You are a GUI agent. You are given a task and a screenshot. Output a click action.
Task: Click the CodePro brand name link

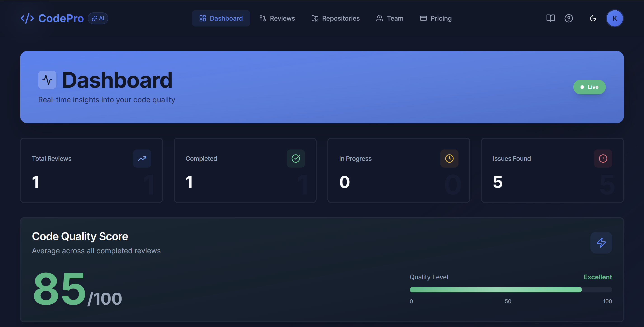point(61,18)
